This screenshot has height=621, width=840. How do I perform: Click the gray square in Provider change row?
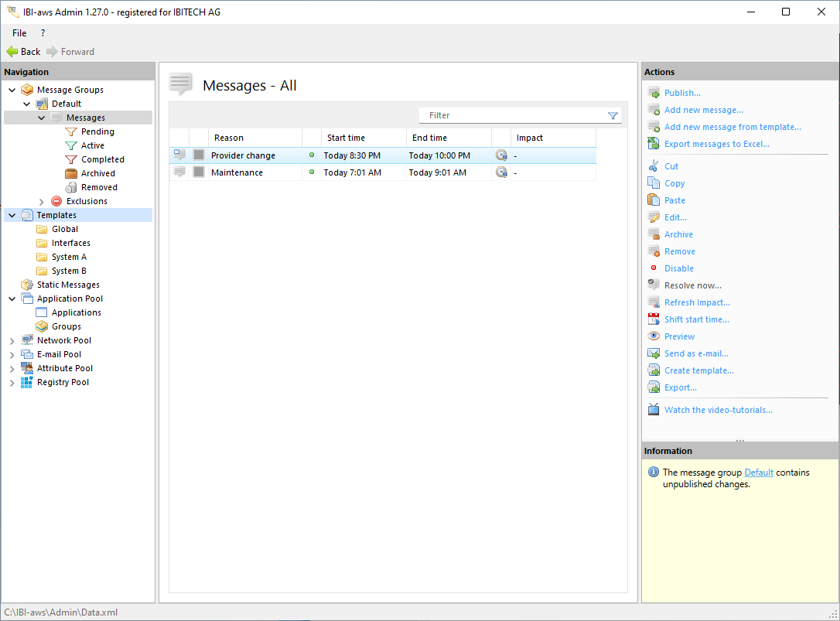pyautogui.click(x=199, y=155)
